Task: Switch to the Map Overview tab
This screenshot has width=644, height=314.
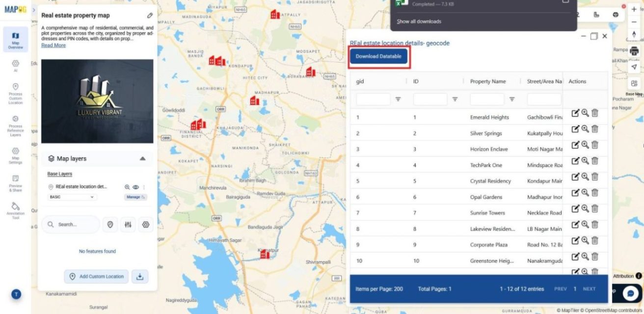Action: (x=15, y=39)
